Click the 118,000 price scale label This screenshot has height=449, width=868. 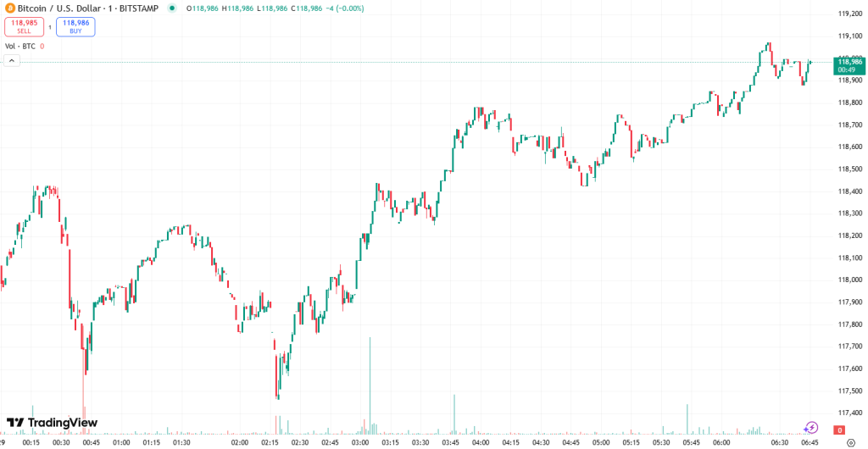(x=849, y=280)
